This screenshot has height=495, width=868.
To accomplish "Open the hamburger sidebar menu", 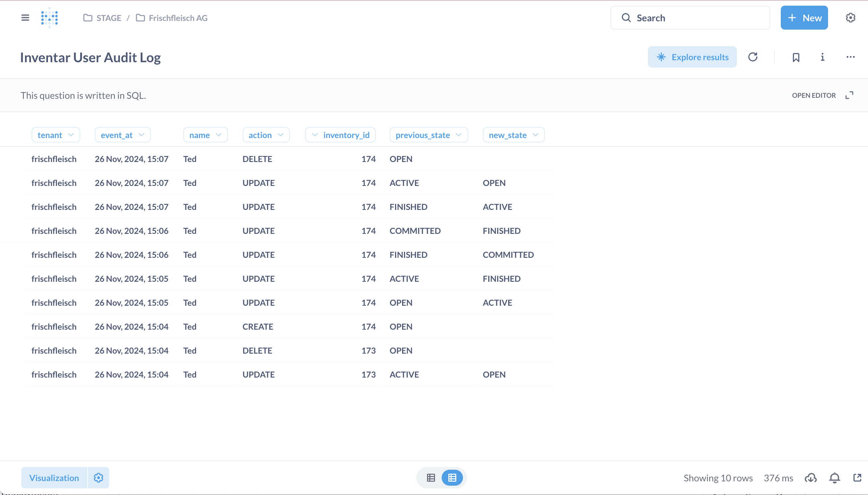I will tap(25, 18).
